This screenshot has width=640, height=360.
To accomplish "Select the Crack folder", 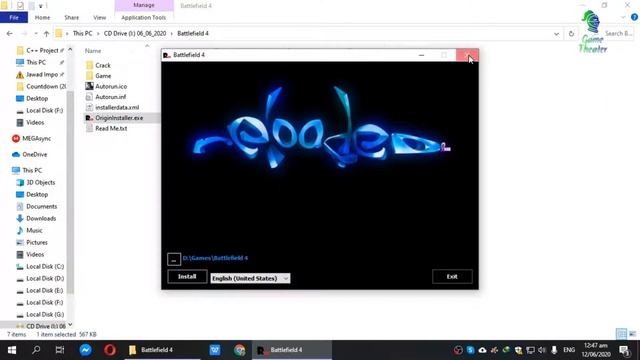I will click(x=98, y=65).
